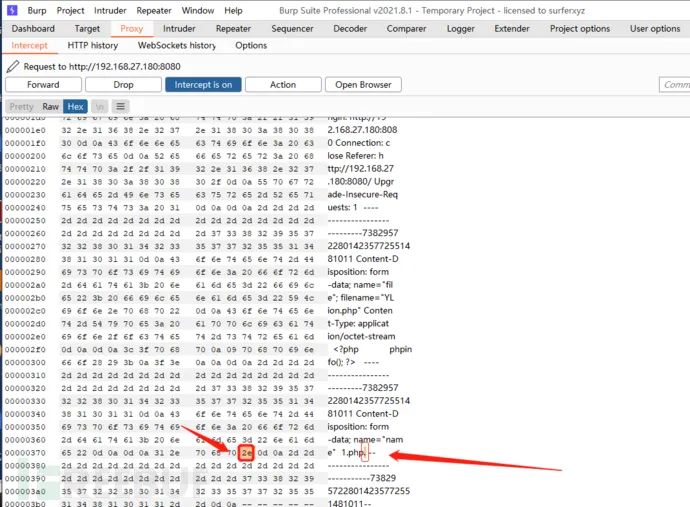Click the pencil edit icon beside Request to
Screen dimensions: 690x507
click(13, 66)
